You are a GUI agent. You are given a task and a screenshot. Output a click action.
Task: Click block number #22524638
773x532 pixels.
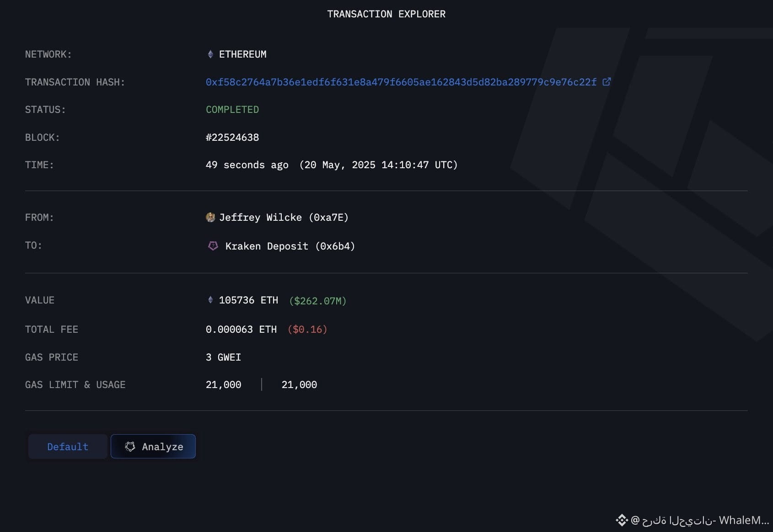pyautogui.click(x=232, y=138)
